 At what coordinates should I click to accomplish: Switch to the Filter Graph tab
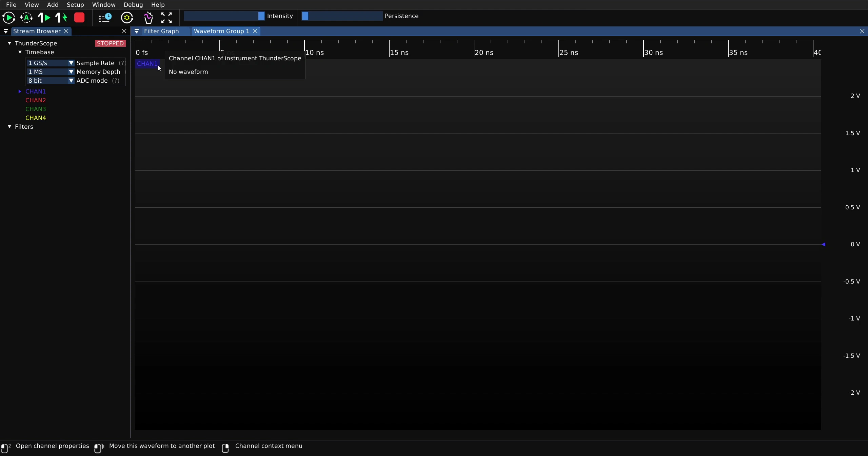[161, 31]
